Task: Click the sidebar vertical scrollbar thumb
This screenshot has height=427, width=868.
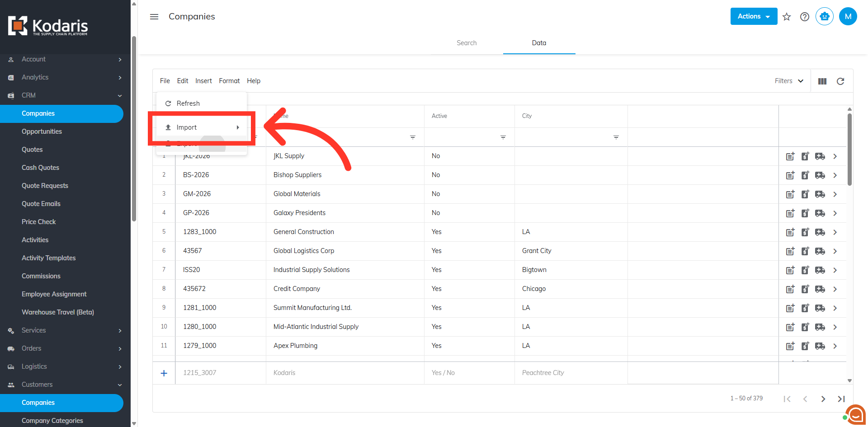Action: (x=134, y=129)
